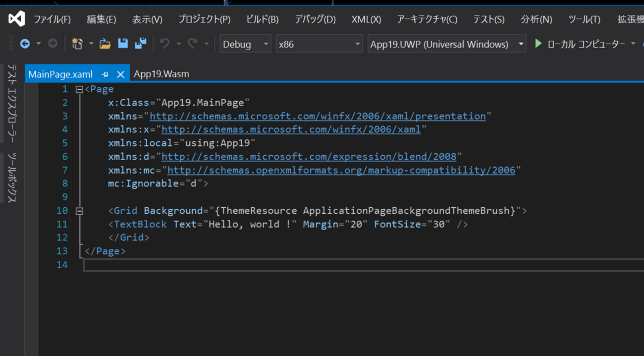644x356 pixels.
Task: Toggle the pin on MainPage.xaml tab
Action: click(105, 74)
